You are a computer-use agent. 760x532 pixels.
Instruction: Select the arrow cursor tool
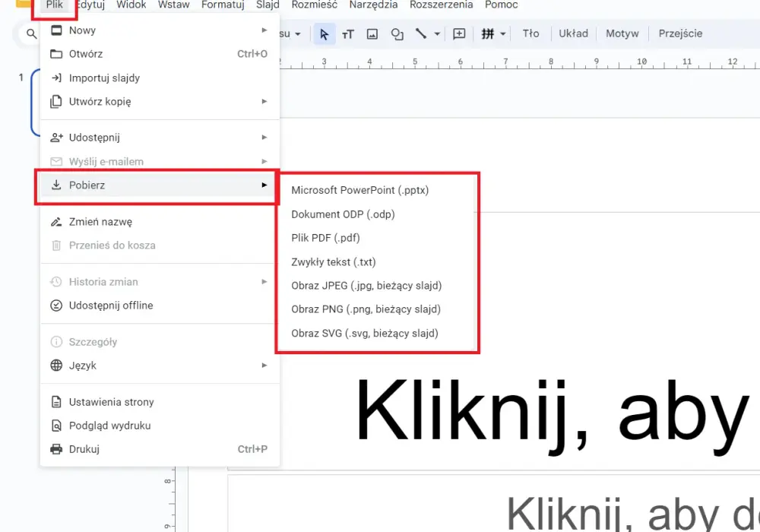325,34
